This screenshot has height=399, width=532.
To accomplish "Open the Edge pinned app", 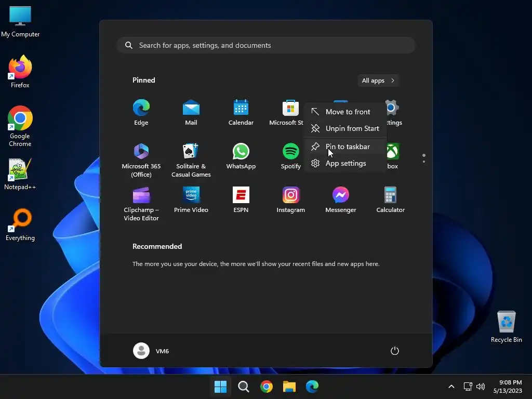I will click(x=141, y=112).
